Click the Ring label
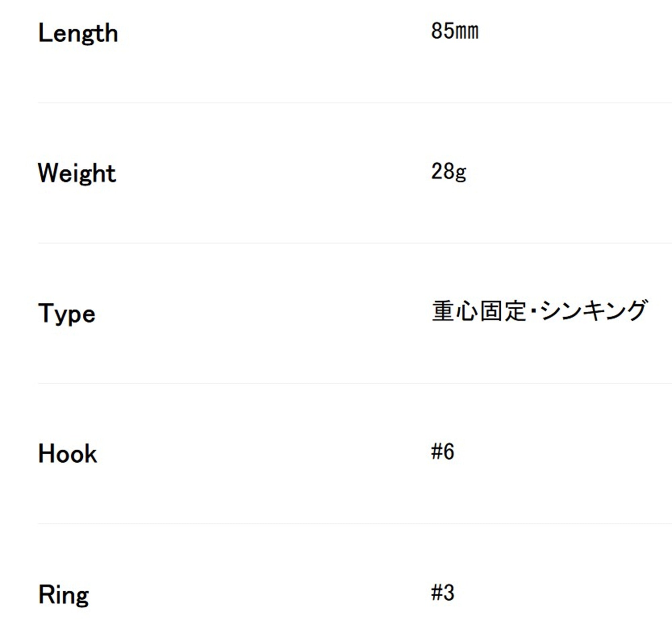Image resolution: width=672 pixels, height=641 pixels. point(64,595)
